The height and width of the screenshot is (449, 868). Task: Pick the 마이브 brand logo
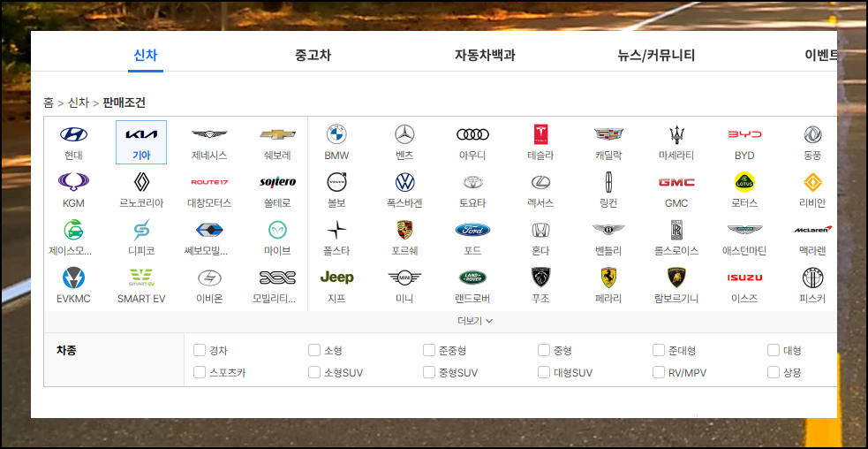pyautogui.click(x=277, y=230)
